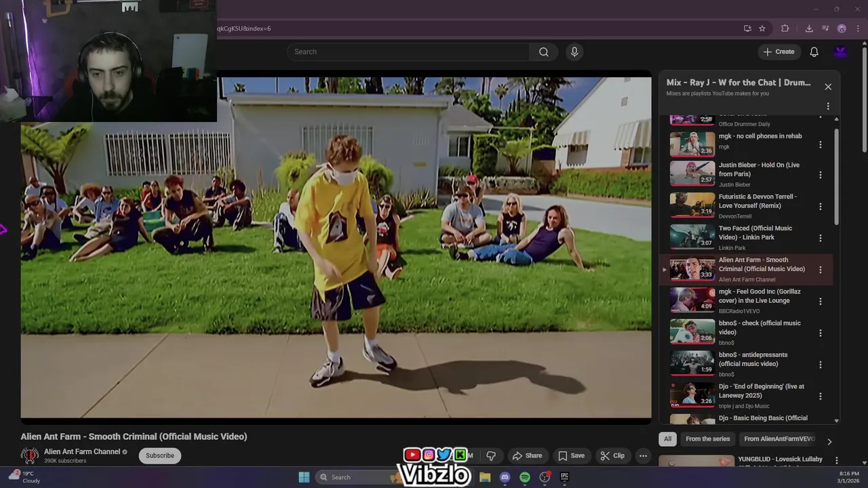Dislike the Smooth Criminal video
Screen dimensions: 868x488
491,455
